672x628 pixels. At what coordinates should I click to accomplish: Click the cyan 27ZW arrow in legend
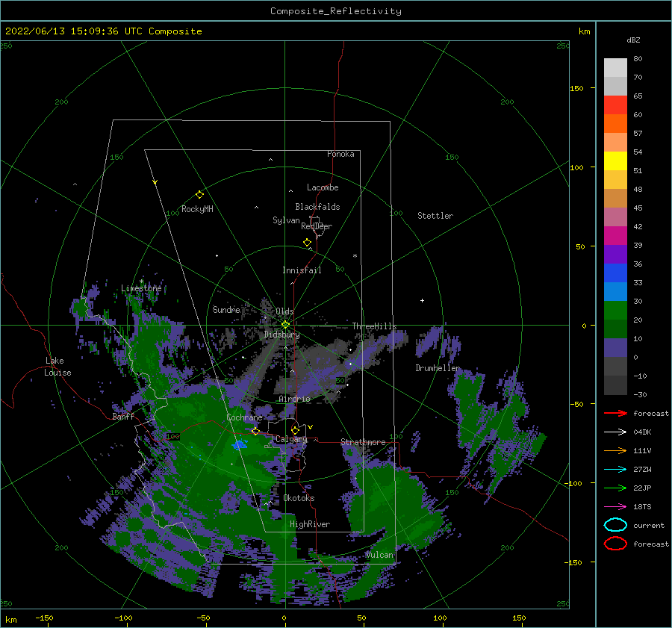[615, 470]
